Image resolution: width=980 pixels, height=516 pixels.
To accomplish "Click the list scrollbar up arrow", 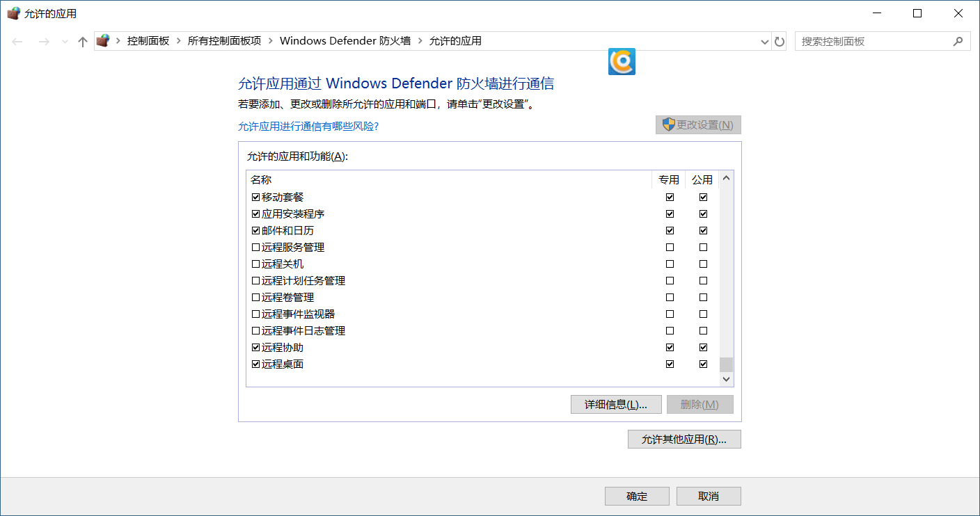I will [727, 178].
